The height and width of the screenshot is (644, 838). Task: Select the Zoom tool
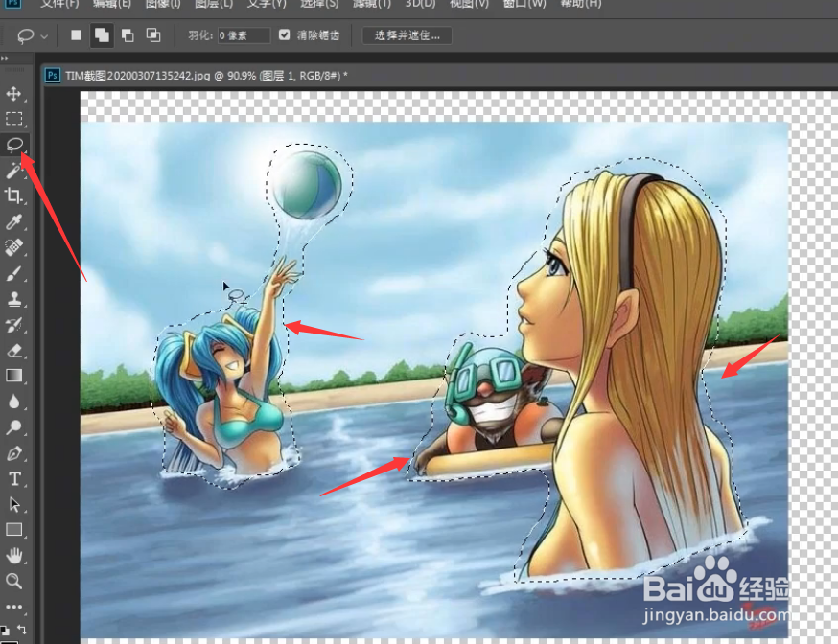pyautogui.click(x=13, y=581)
